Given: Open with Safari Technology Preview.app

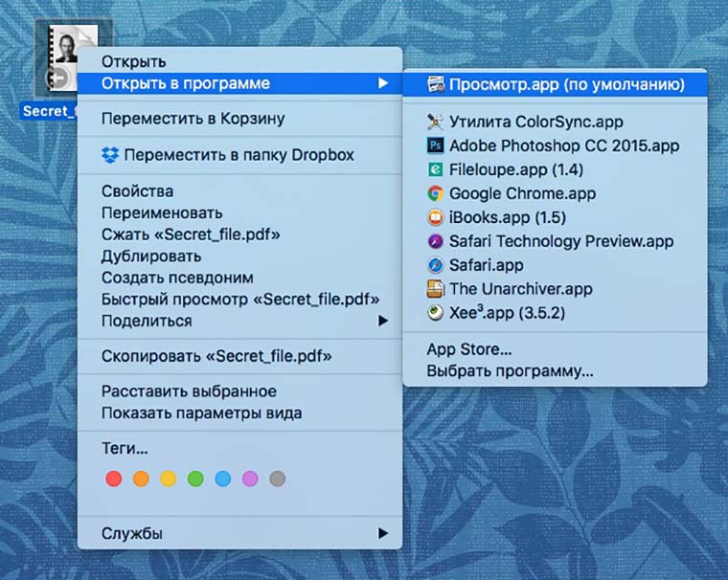Looking at the screenshot, I should [x=555, y=241].
